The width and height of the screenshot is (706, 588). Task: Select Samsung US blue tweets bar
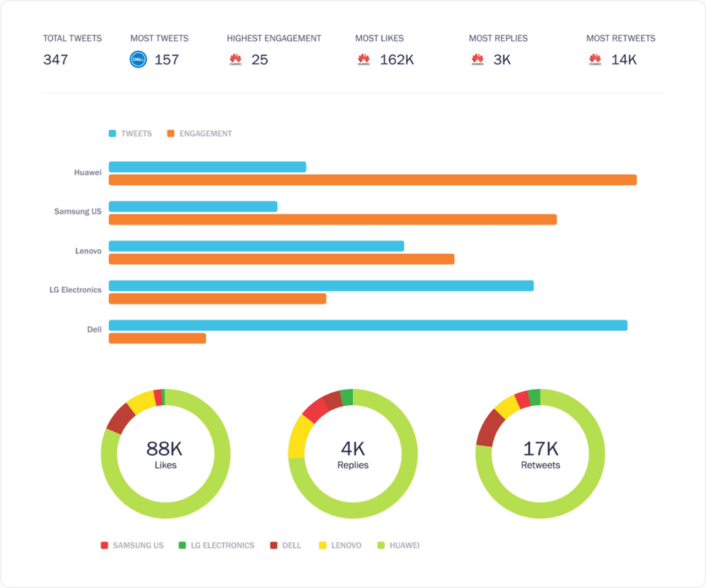[193, 206]
